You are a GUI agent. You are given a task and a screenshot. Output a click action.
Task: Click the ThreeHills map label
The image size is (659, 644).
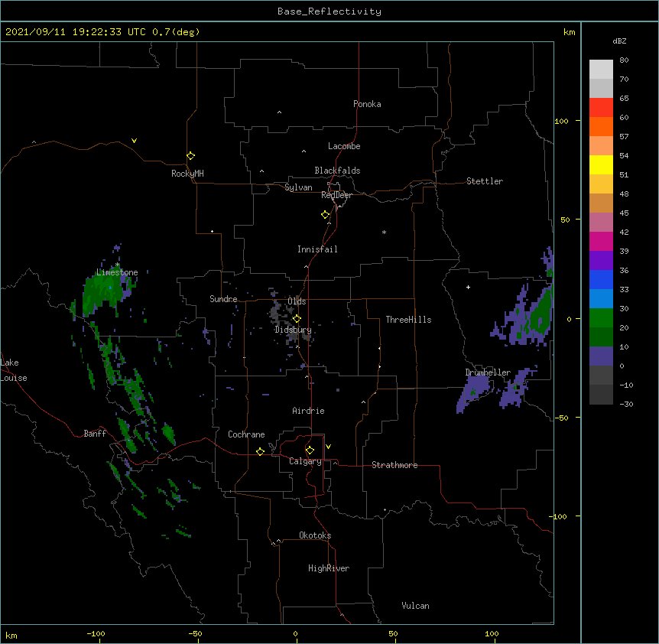pos(408,320)
